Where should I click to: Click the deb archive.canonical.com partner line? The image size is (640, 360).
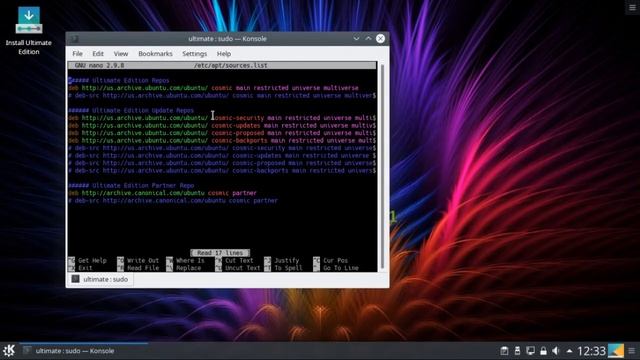pyautogui.click(x=162, y=193)
